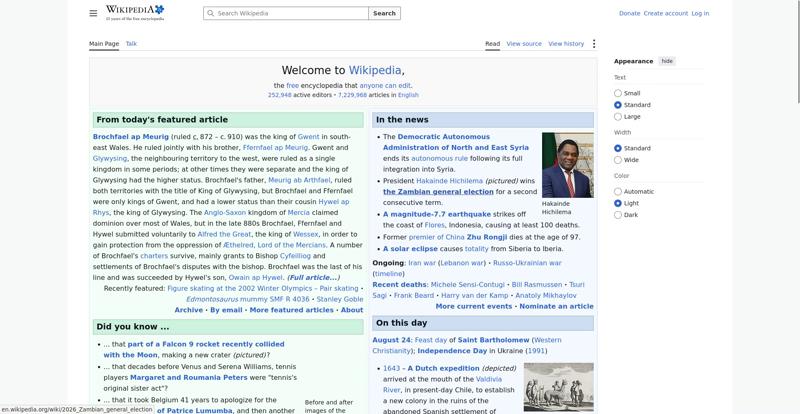The image size is (800, 414).
Task: Open the Alfred the Great link
Action: 224,234
